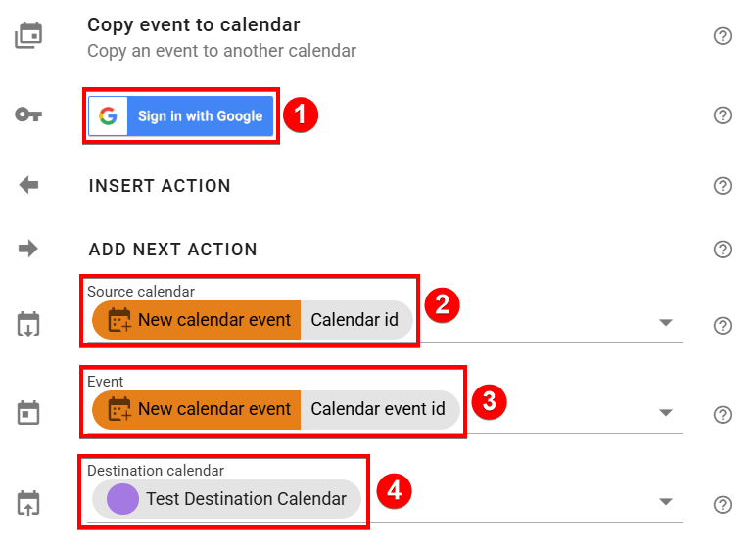Image resolution: width=756 pixels, height=548 pixels.
Task: Click the right arrow next action icon
Action: coord(28,249)
